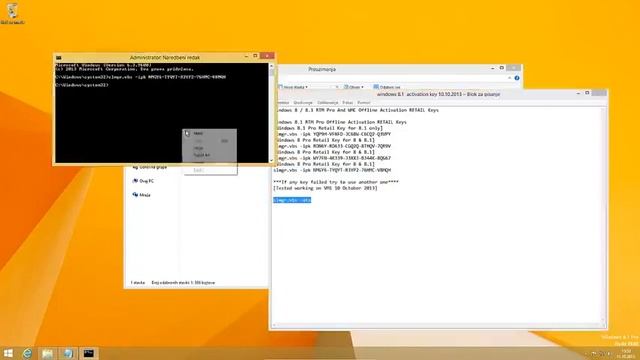Screen dimensions: 640x360
Task: Maximize the Notepad window
Action: point(587,93)
